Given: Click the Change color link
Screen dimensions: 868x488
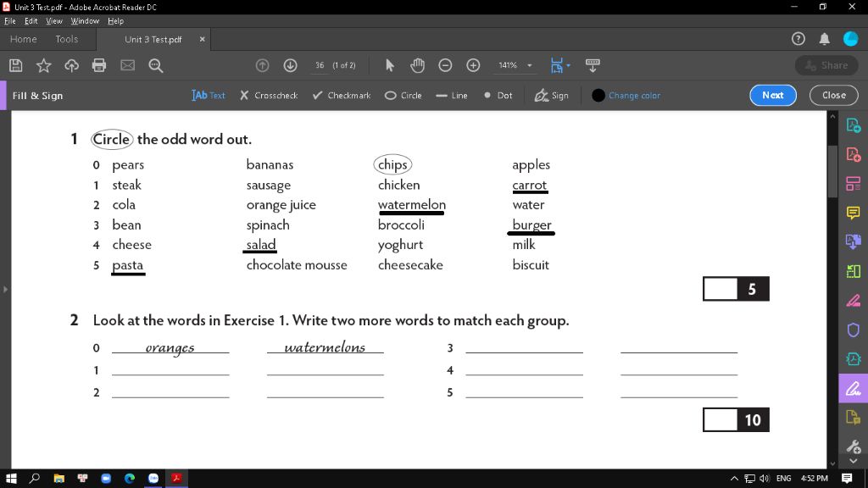Looking at the screenshot, I should (x=634, y=95).
